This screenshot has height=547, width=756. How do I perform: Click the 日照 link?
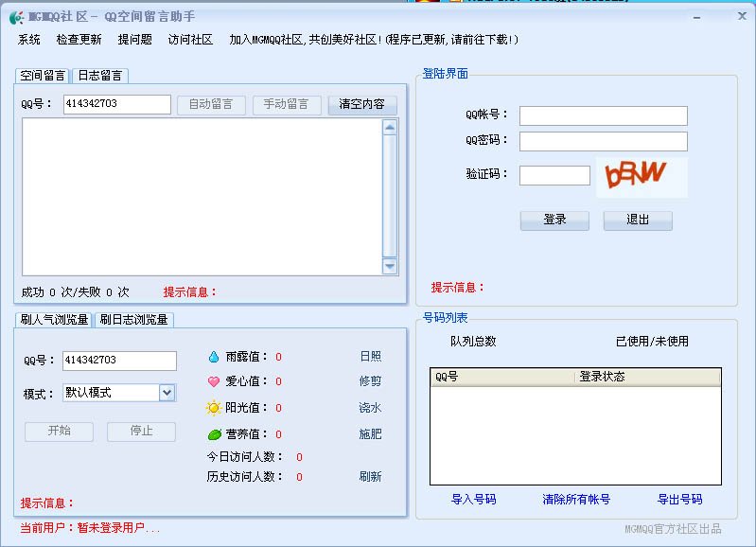tap(370, 357)
